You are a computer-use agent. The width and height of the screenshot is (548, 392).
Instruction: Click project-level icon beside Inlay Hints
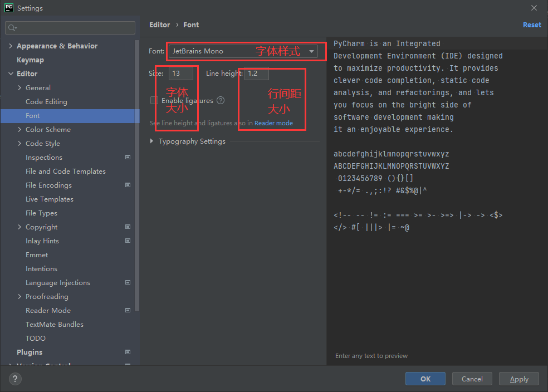point(128,241)
